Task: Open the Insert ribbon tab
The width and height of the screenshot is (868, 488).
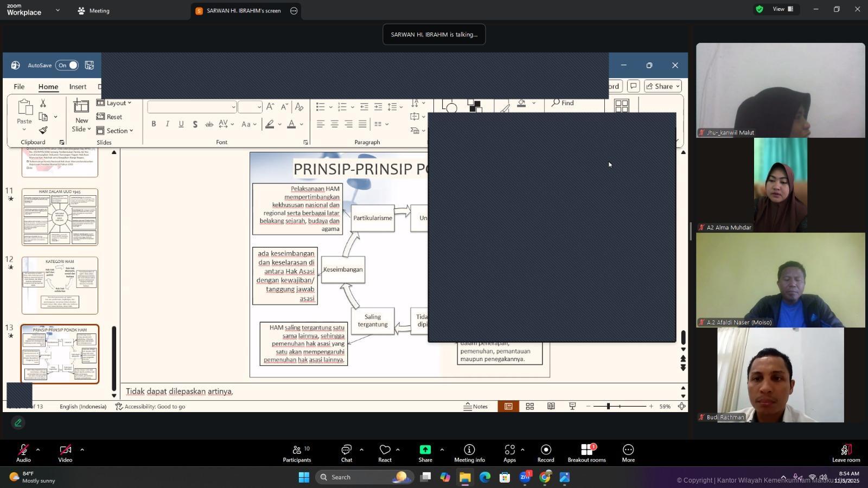Action: click(78, 87)
